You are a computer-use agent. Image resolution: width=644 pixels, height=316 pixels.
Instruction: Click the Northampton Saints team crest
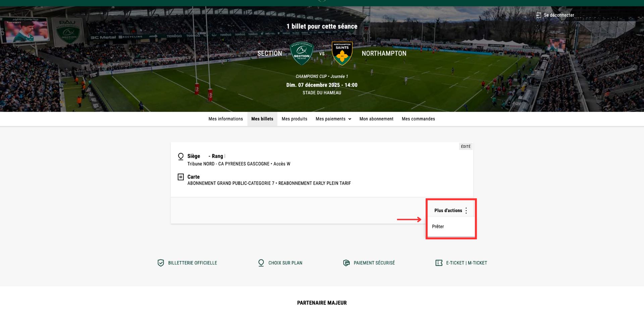[x=342, y=53]
